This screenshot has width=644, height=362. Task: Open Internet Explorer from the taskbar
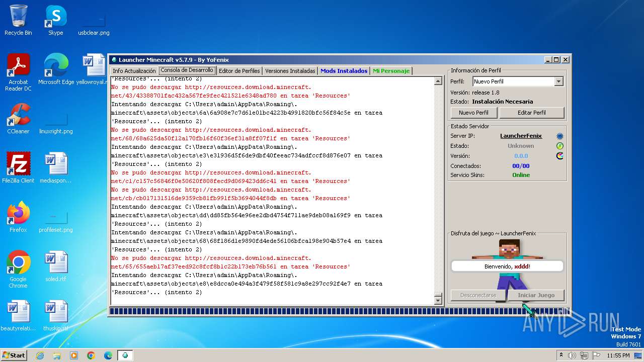40,355
